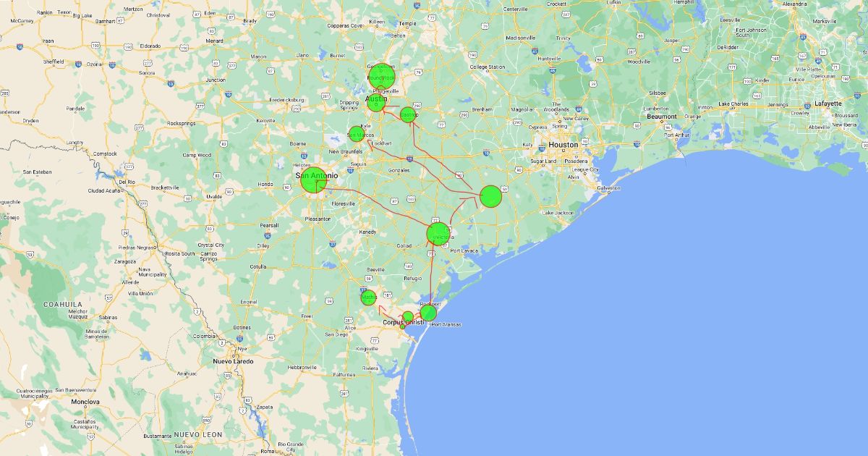Click the green marker on Mathis

point(369,297)
